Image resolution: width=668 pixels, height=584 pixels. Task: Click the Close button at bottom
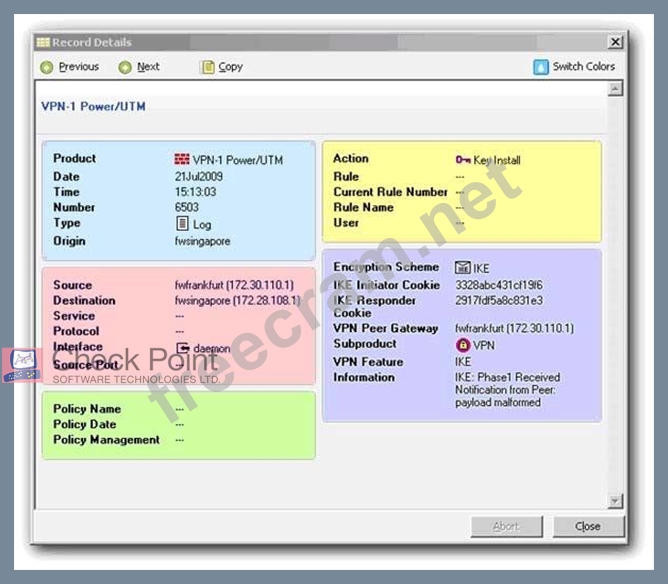pos(588,526)
